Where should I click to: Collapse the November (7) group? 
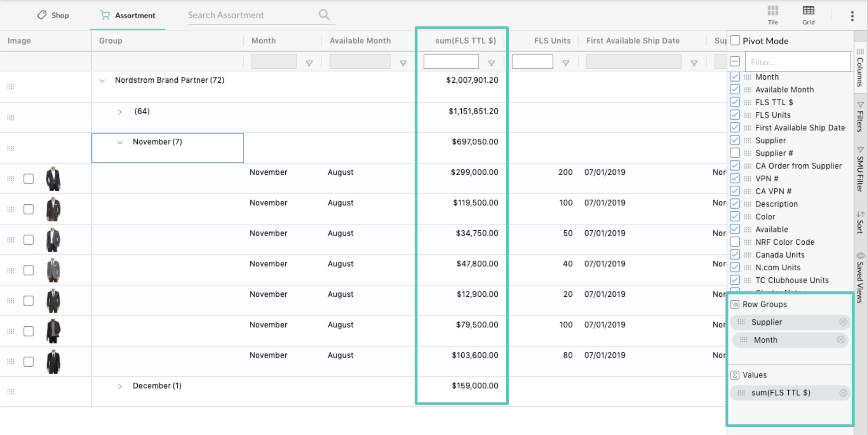click(120, 142)
